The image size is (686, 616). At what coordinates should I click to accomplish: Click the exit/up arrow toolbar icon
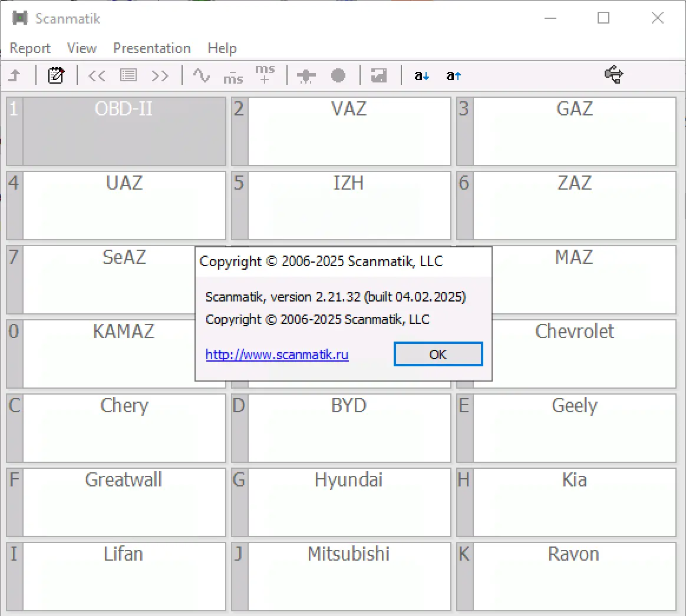(17, 75)
